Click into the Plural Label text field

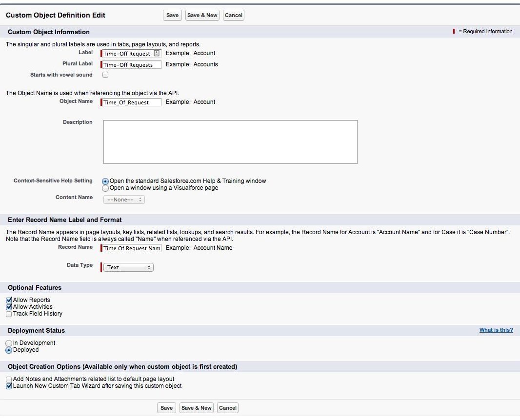pos(131,65)
